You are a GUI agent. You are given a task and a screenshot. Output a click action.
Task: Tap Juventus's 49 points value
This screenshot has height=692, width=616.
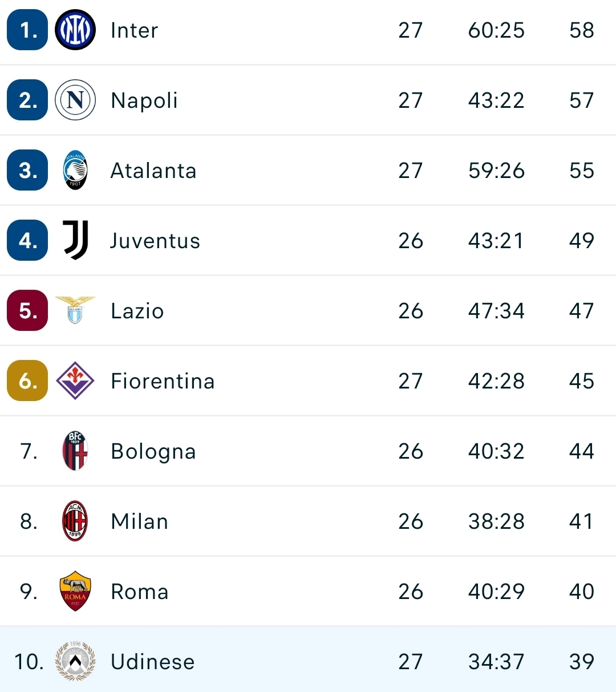point(582,241)
